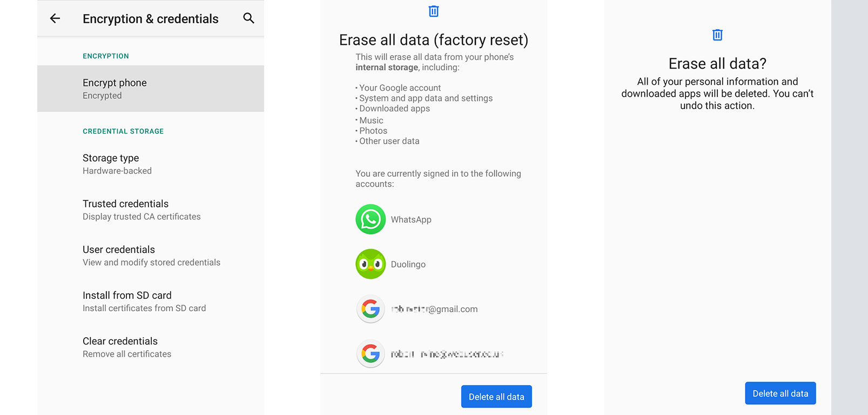
Task: Open User credentials
Action: [x=151, y=256]
